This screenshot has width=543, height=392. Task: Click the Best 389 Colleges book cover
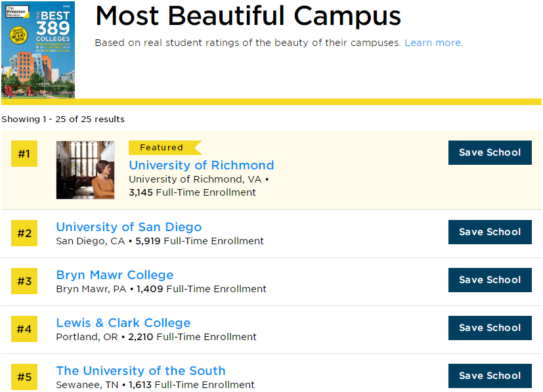click(x=38, y=50)
